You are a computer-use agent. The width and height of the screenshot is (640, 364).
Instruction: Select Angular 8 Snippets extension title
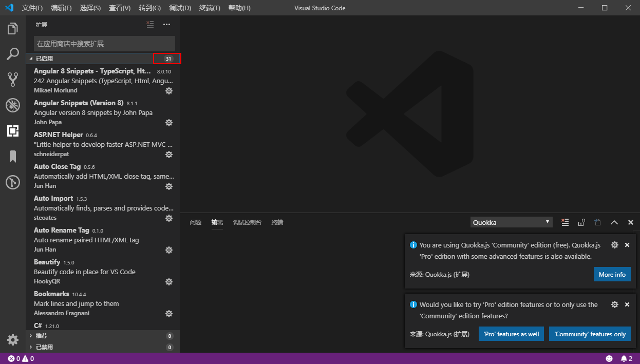[92, 71]
